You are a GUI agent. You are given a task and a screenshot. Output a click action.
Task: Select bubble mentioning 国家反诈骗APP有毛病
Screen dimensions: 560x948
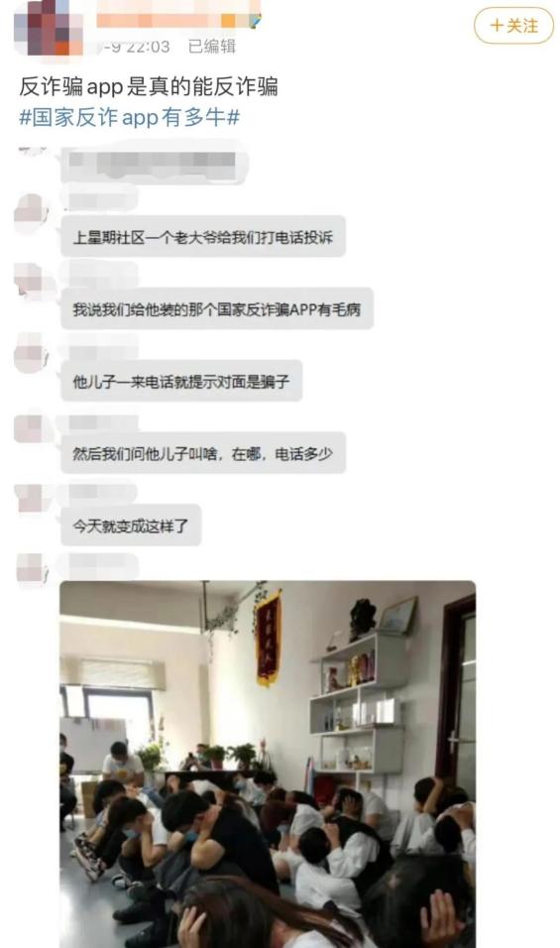point(217,309)
